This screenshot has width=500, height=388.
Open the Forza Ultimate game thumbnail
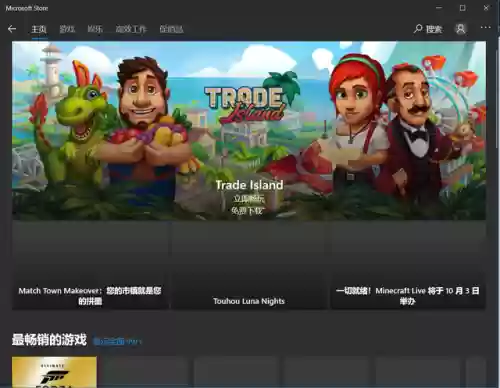point(54,372)
